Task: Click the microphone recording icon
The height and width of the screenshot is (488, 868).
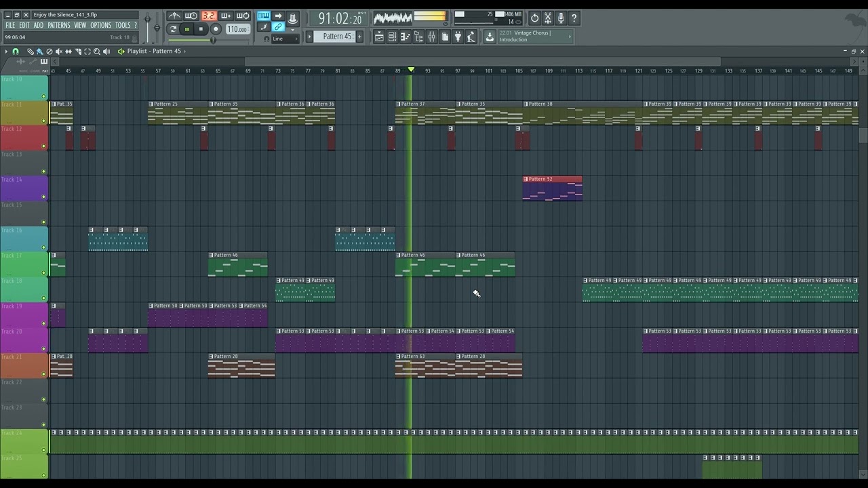Action: pyautogui.click(x=561, y=18)
